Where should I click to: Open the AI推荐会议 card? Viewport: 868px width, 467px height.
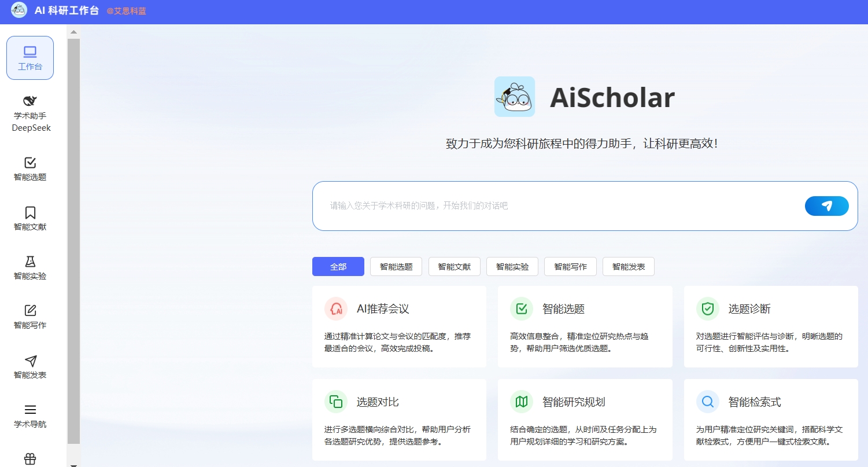pos(399,326)
